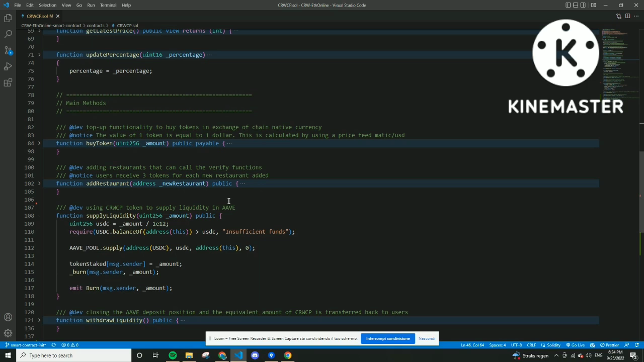
Task: Click the Ln 46, Col 64 cursor position
Action: pyautogui.click(x=472, y=345)
